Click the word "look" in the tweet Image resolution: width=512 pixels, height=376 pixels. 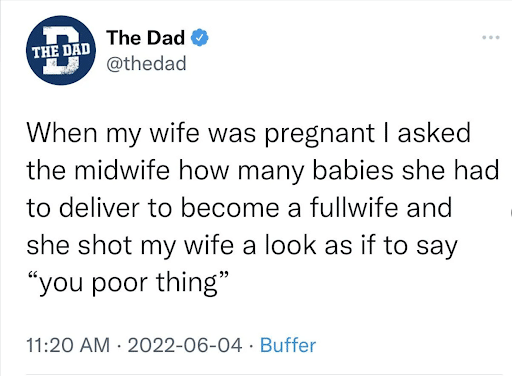[x=290, y=245]
